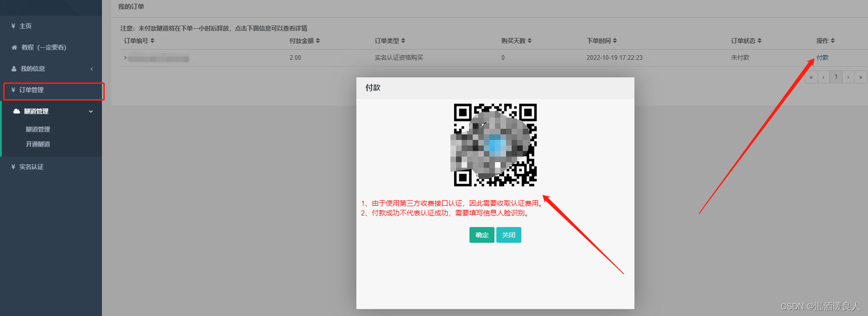Image resolution: width=868 pixels, height=316 pixels.
Task: Click 关闭 in the payment dialog
Action: [509, 235]
